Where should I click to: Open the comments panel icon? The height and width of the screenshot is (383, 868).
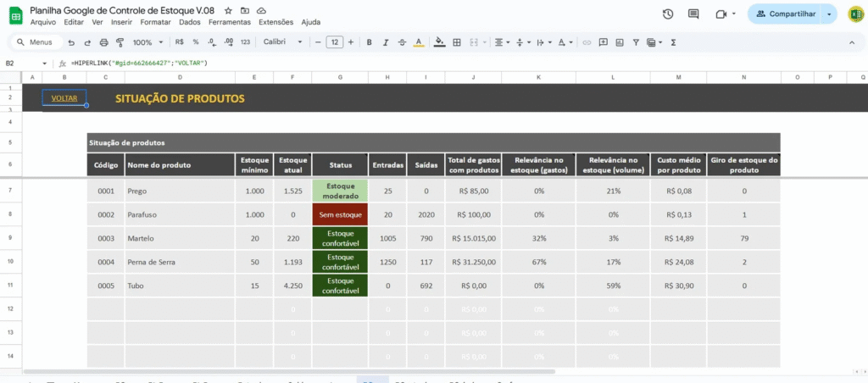[x=693, y=14]
